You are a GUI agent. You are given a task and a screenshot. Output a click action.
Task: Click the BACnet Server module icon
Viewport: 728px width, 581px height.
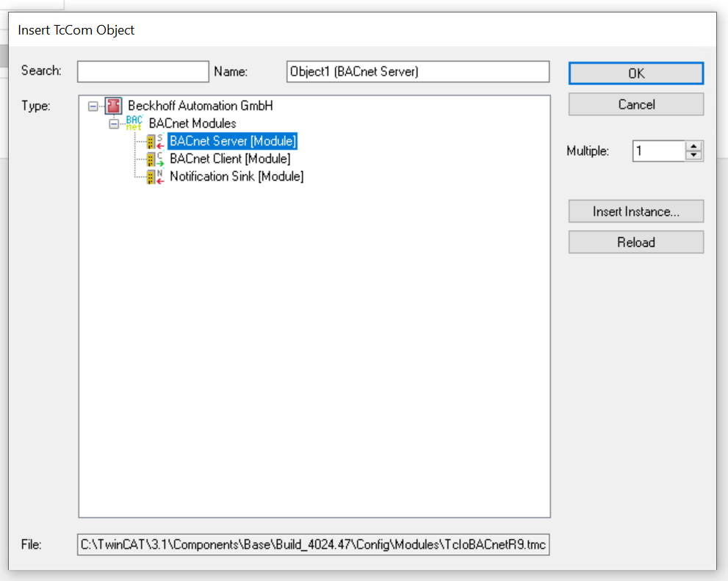coord(155,141)
